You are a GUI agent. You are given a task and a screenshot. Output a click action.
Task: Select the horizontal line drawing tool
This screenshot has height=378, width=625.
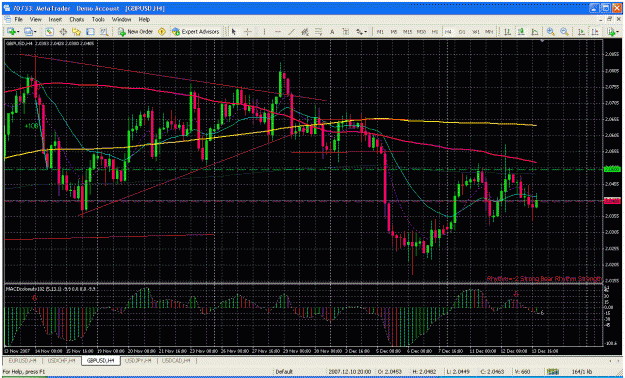(x=278, y=32)
